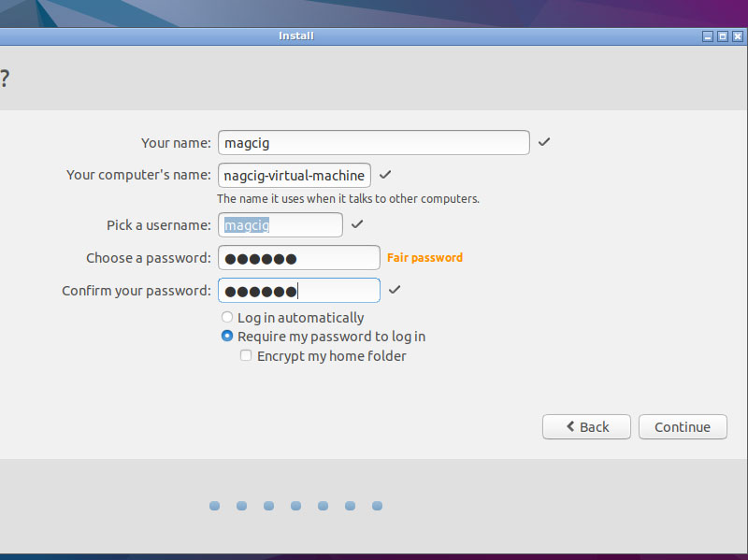Edit the computer's name field
Screen dimensions: 748x560
click(x=295, y=176)
